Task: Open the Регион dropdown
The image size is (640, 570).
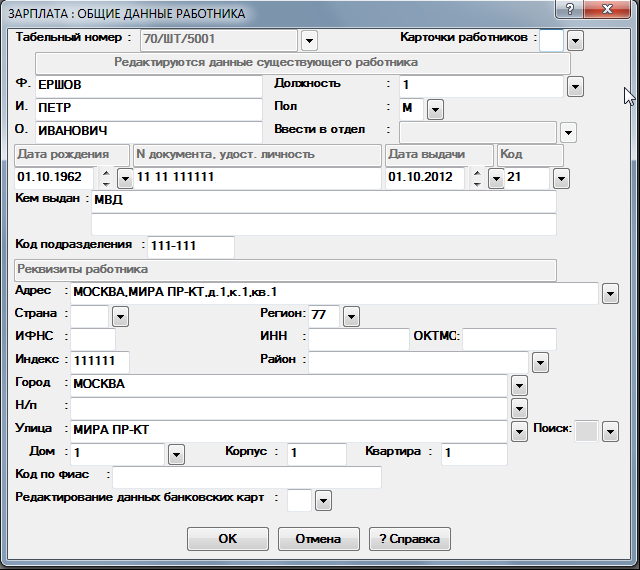Action: pos(350,316)
